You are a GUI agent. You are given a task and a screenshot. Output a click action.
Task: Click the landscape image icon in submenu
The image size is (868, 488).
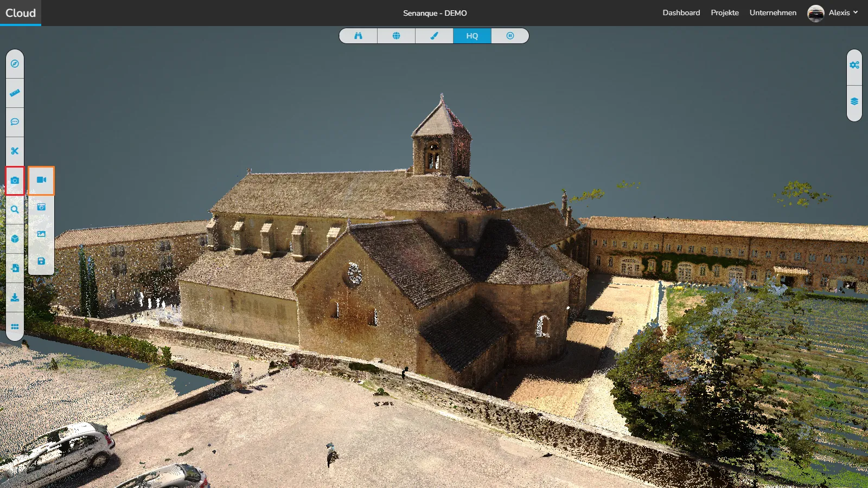click(x=41, y=234)
